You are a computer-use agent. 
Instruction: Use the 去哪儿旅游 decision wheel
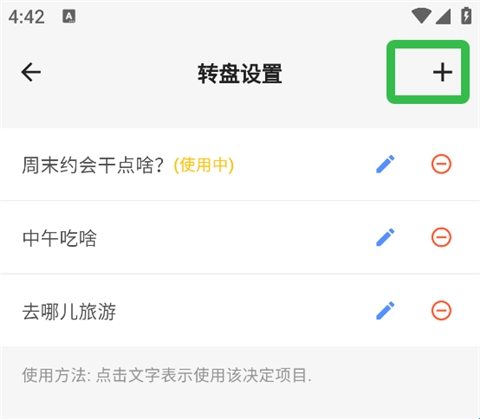coord(69,312)
